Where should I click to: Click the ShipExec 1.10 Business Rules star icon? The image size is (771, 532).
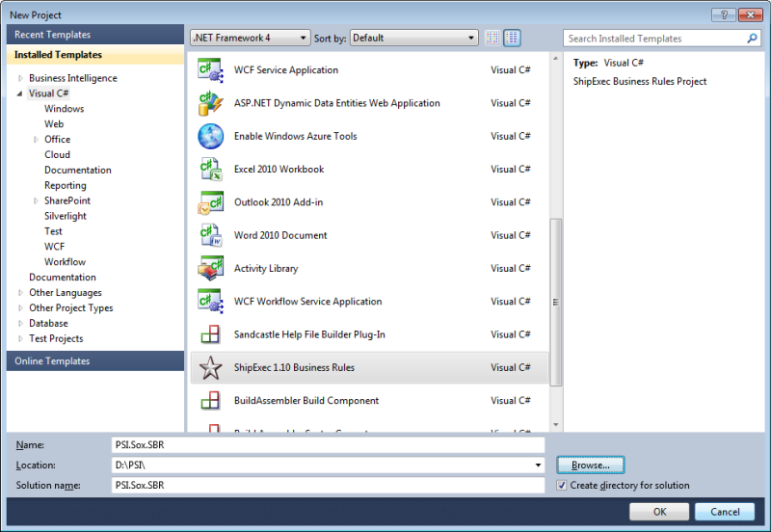210,367
